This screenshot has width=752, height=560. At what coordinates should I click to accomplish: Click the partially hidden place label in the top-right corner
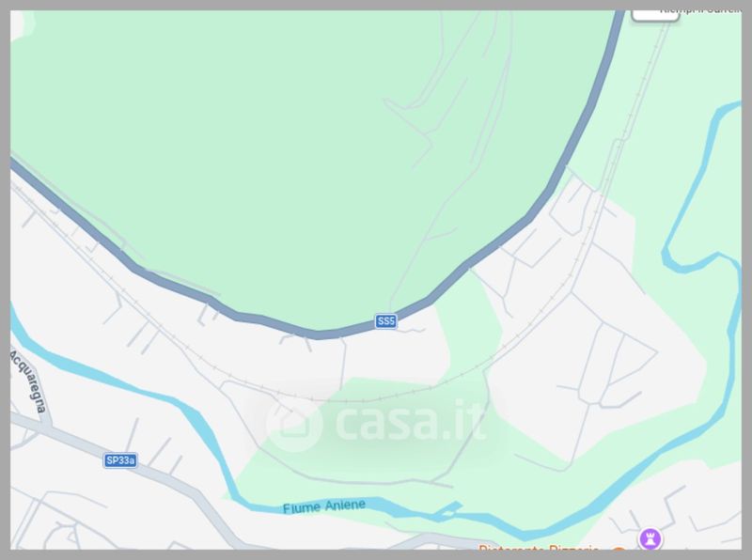(x=701, y=11)
